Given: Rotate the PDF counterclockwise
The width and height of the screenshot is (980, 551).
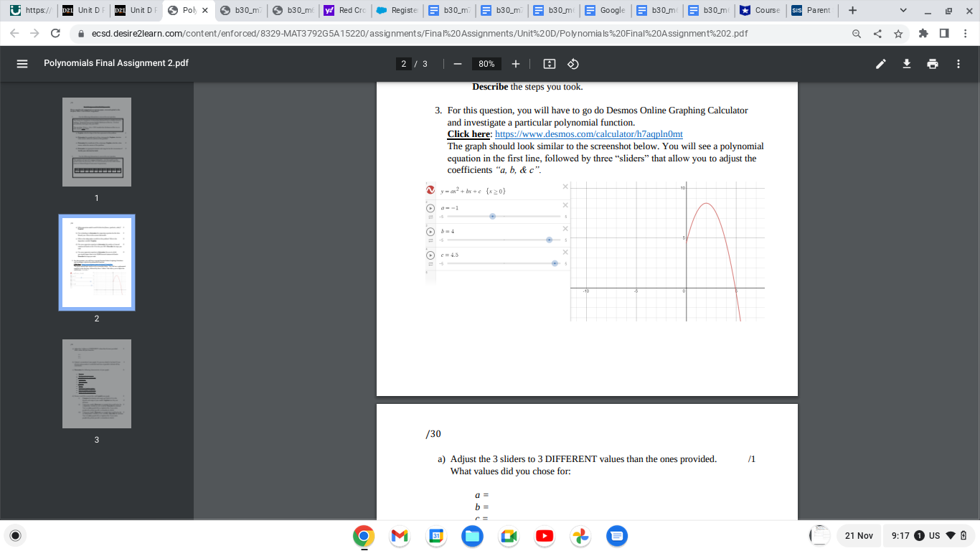Looking at the screenshot, I should tap(573, 63).
